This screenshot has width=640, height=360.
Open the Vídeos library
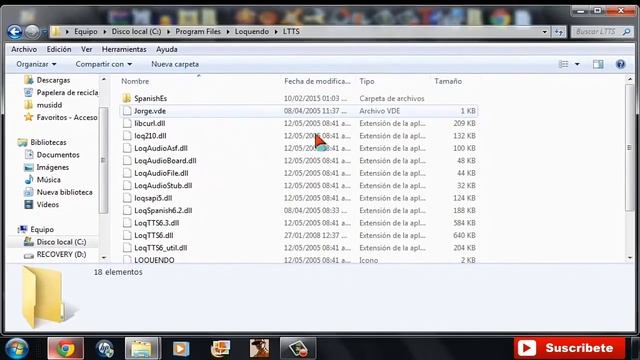coord(47,204)
